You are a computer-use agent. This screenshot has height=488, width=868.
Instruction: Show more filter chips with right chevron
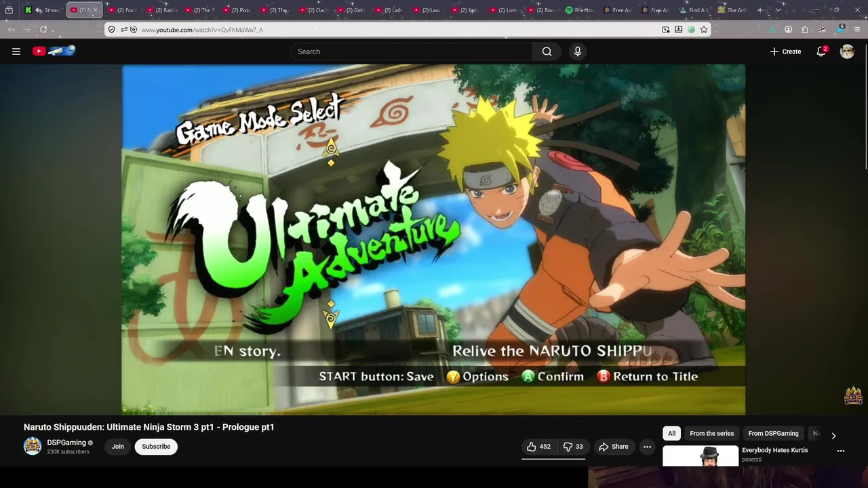(x=833, y=436)
